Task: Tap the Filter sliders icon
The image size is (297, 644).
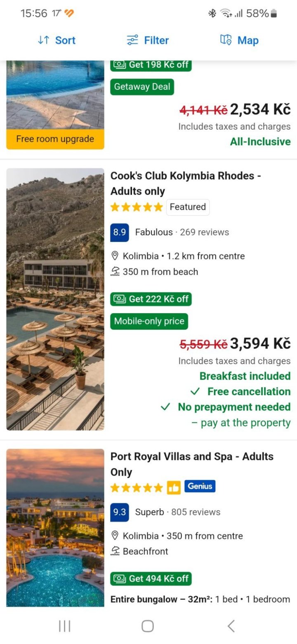Action: click(132, 40)
